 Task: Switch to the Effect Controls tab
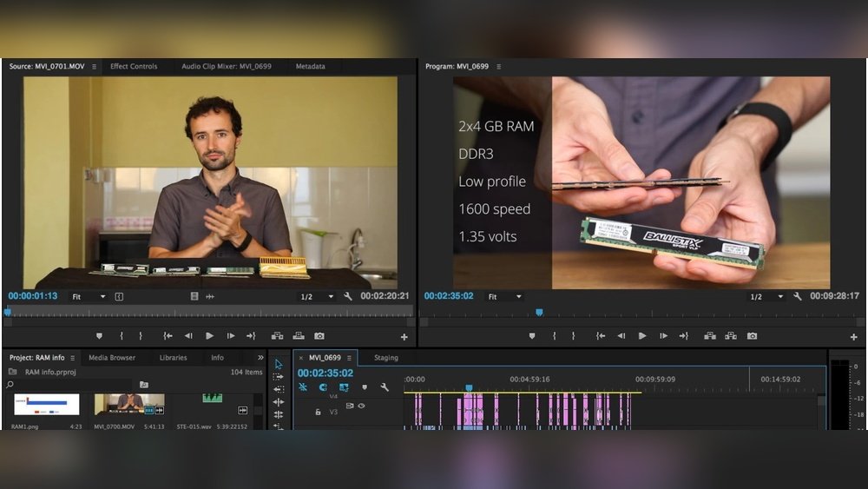point(134,67)
